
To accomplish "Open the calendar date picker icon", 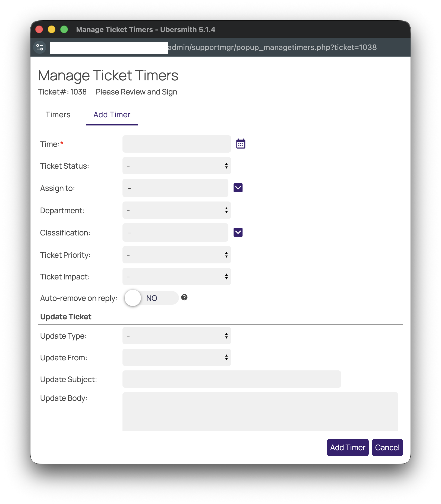I will coord(241,144).
